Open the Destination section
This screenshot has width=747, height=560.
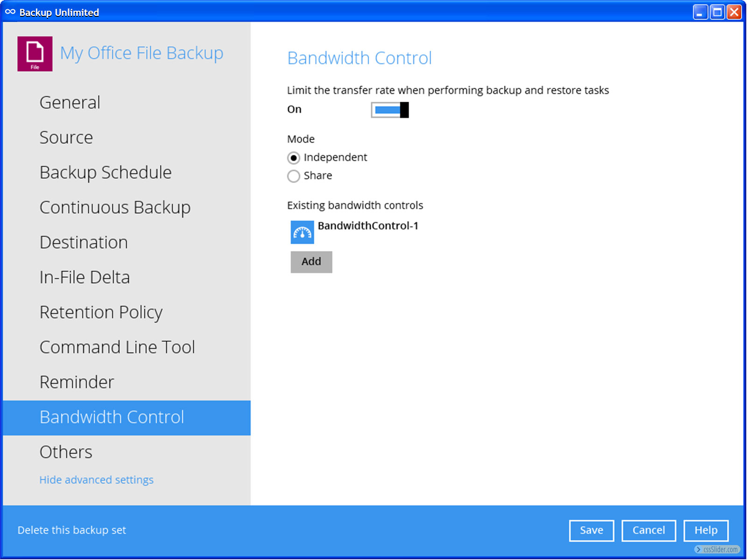84,243
